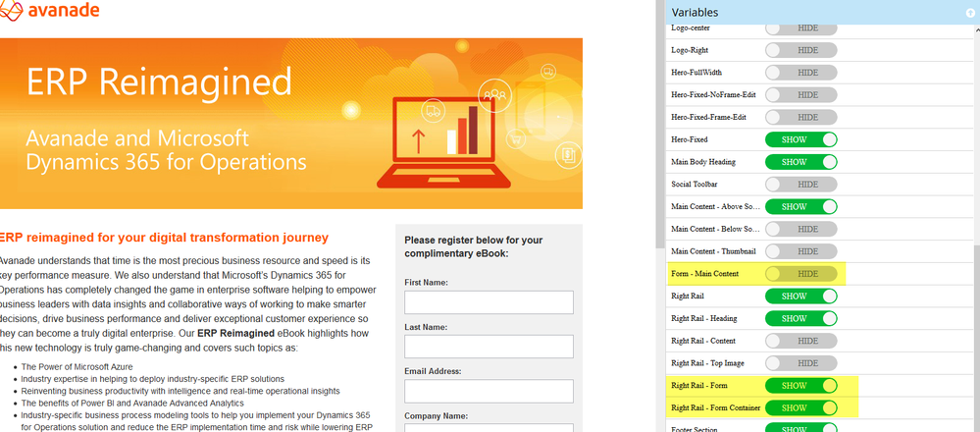Click the 'Form - Main Content' label
Screen dimensions: 980x432
tap(705, 274)
